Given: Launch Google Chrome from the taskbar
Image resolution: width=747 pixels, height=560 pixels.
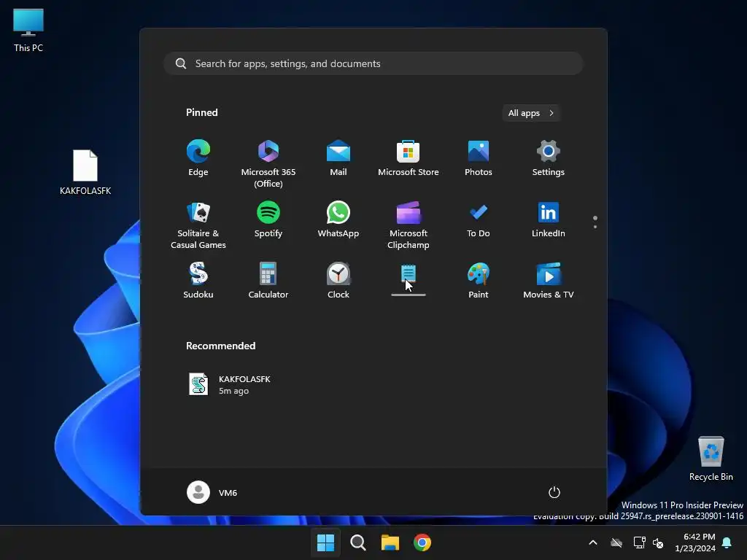Looking at the screenshot, I should point(422,542).
